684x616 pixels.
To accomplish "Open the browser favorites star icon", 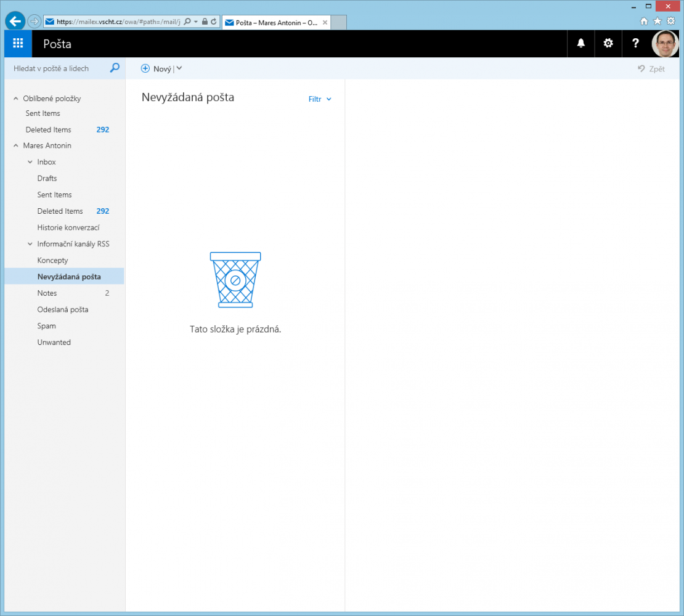I will 658,21.
